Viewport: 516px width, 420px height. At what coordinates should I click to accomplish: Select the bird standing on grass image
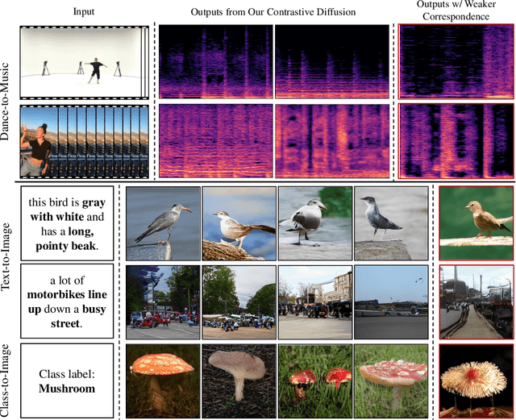click(314, 222)
